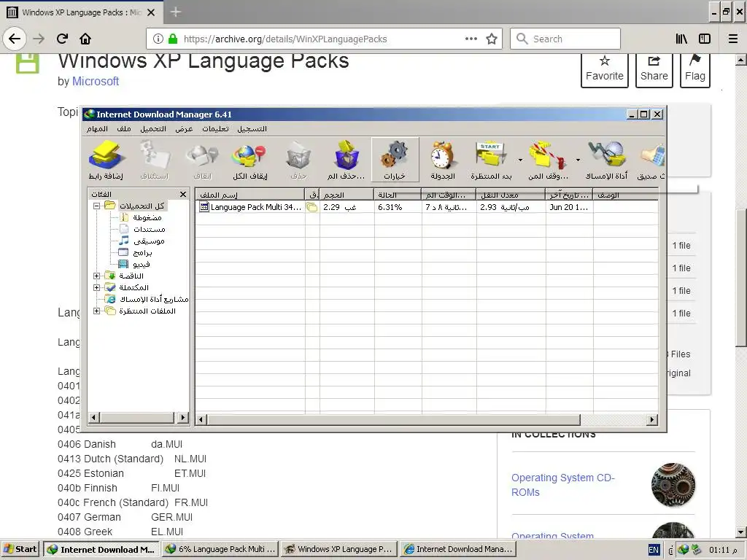Click the Delete Completed toolbar icon
Viewport: 747px width, 560px height.
(347, 160)
